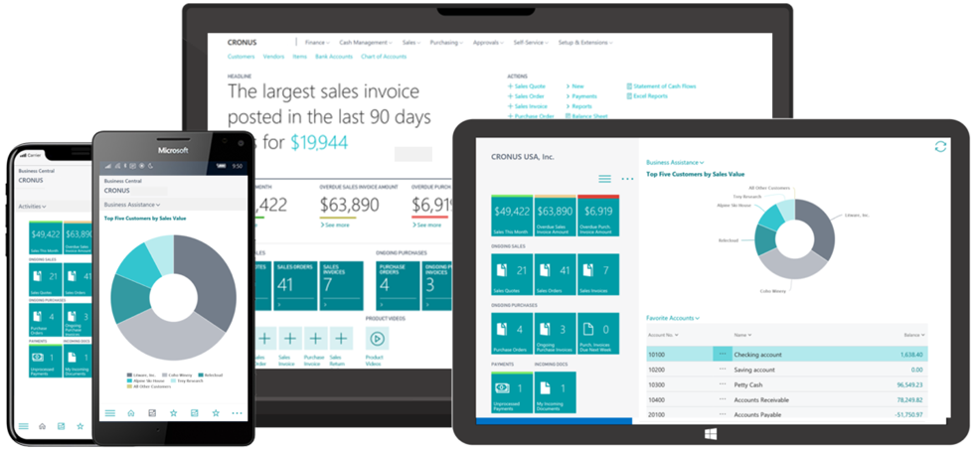Open the Unprocessed Payments tile on the tablet
980x451 pixels.
[x=512, y=392]
